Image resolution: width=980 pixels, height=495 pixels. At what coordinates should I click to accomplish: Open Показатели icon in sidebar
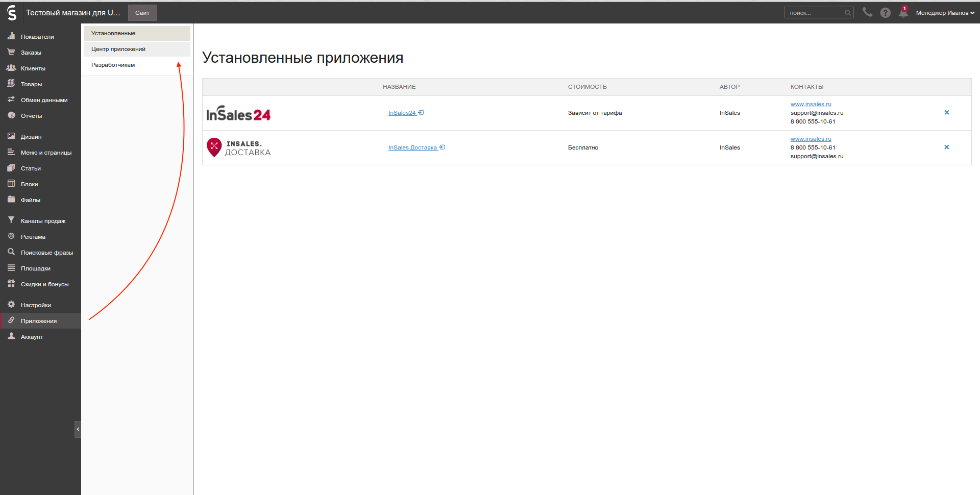[11, 36]
